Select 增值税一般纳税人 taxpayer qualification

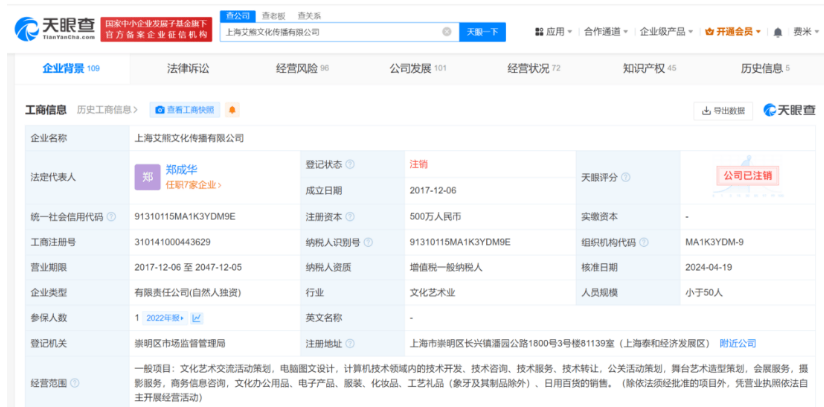pyautogui.click(x=446, y=267)
